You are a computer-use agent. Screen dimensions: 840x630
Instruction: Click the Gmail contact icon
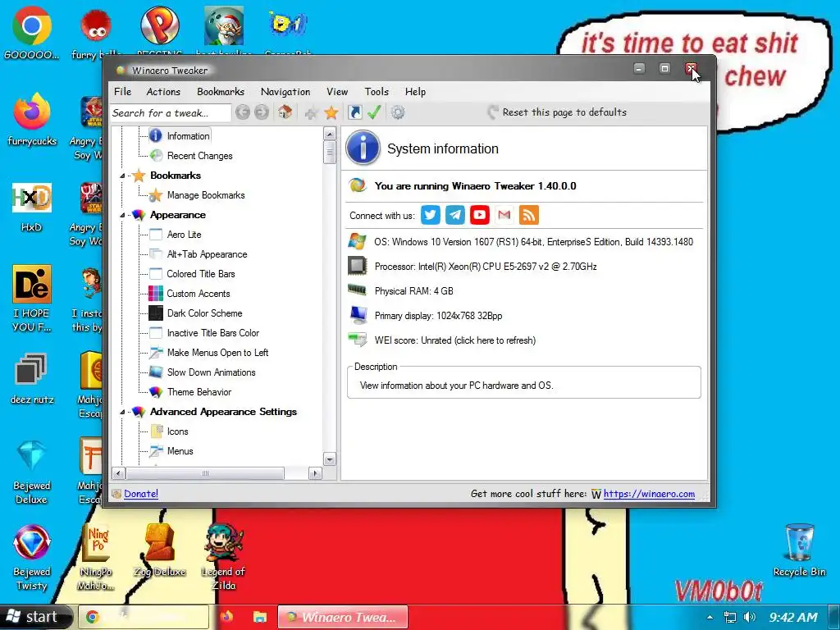click(504, 215)
